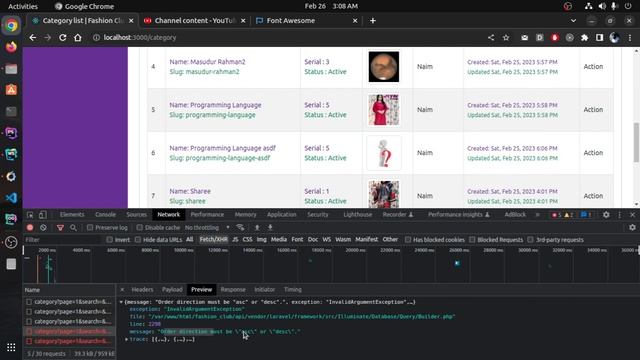This screenshot has height=360, width=640.
Task: Click the export HAR download arrow
Action: point(270,227)
